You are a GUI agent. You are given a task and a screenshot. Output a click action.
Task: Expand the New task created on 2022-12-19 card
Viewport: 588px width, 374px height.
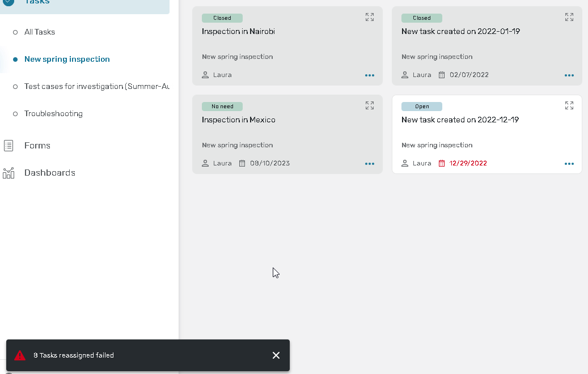click(569, 106)
